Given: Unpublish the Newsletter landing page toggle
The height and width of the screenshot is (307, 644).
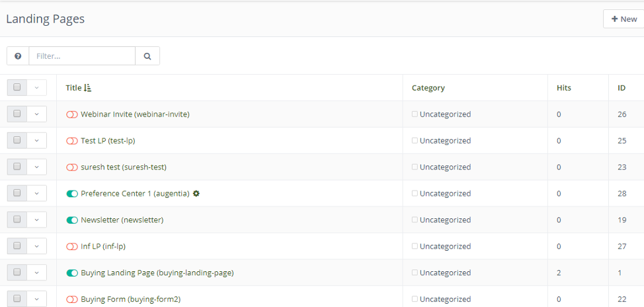Looking at the screenshot, I should 72,220.
